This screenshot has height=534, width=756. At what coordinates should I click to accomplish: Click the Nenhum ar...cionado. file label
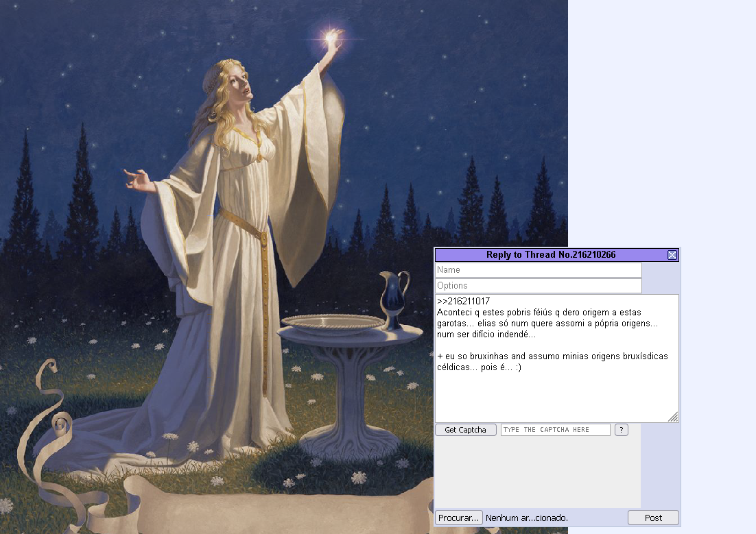(526, 518)
